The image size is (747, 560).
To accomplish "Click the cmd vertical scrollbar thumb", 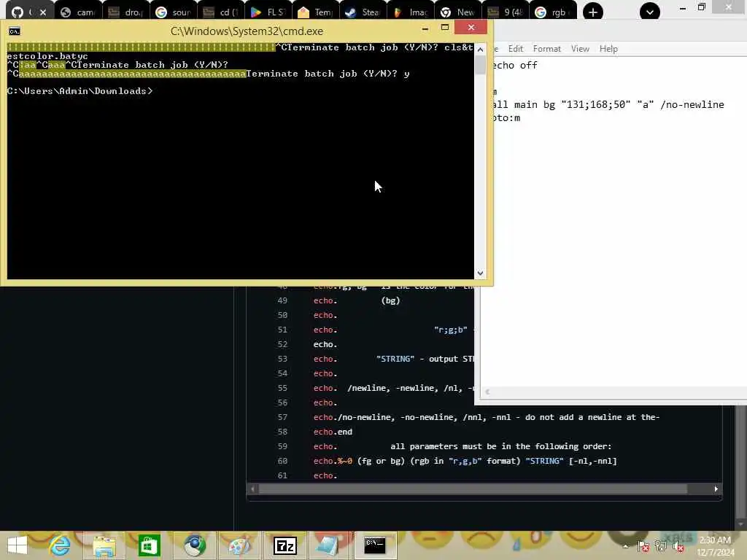I will [480, 65].
